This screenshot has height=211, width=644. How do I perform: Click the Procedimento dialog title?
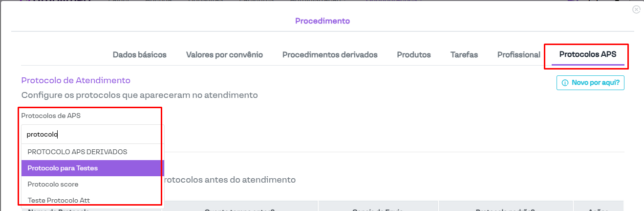point(322,21)
